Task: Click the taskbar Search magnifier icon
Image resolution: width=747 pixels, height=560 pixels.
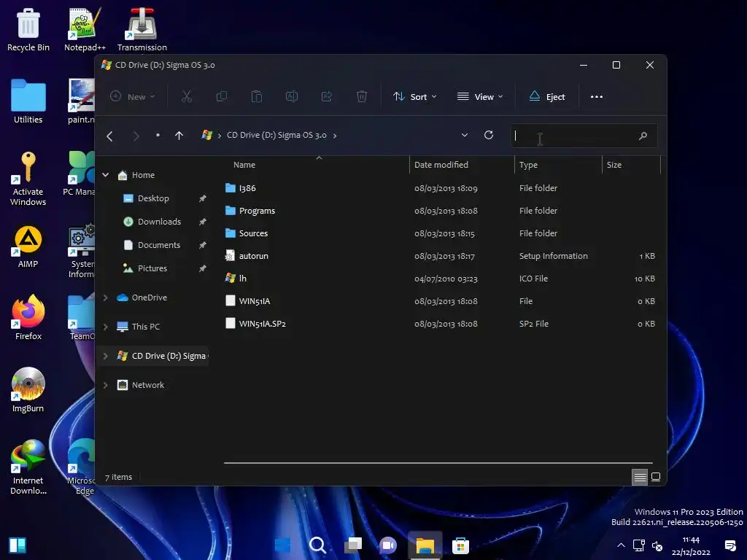Action: pos(317,545)
